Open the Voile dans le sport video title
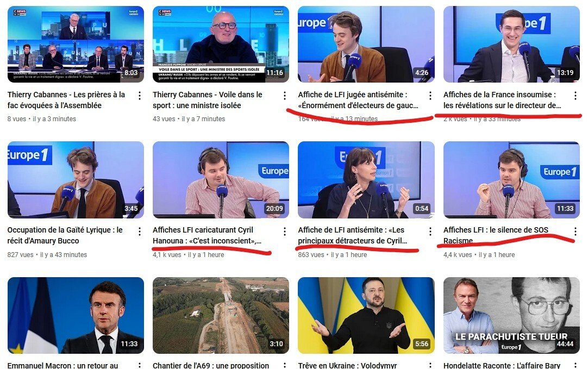Screen dimensions: 588x369 point(208,100)
